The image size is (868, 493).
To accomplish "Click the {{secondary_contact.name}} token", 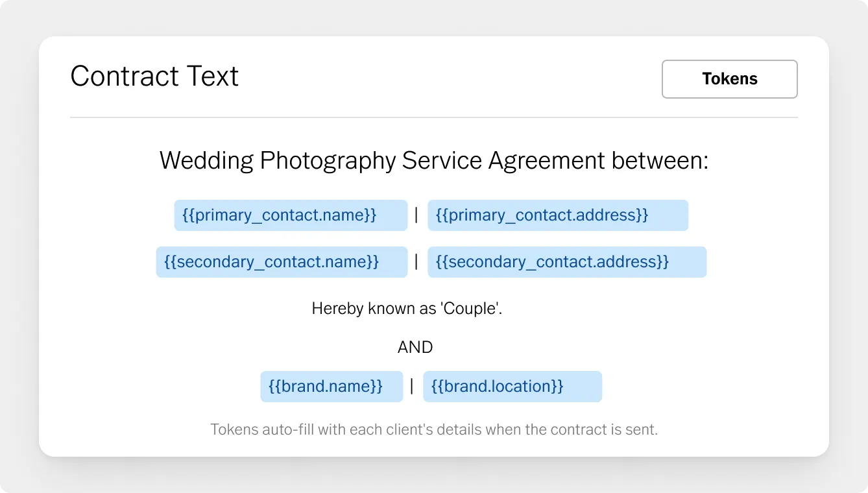I will coord(282,262).
